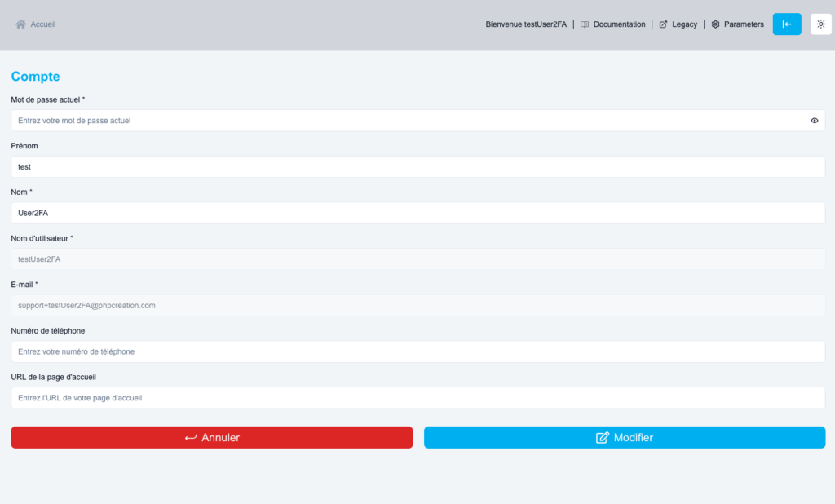Click the Legacy external link icon

tap(663, 24)
